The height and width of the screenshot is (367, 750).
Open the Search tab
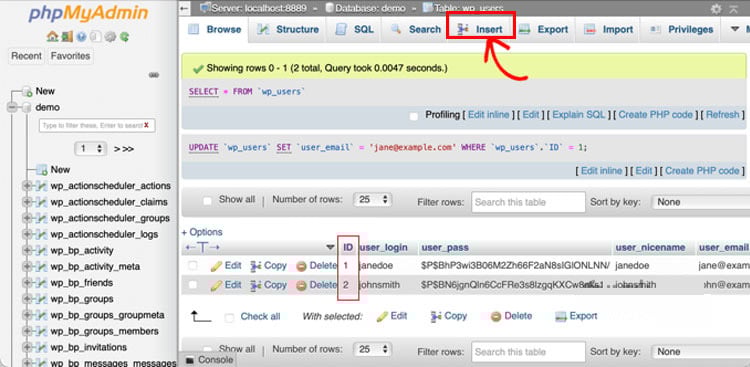pos(416,29)
